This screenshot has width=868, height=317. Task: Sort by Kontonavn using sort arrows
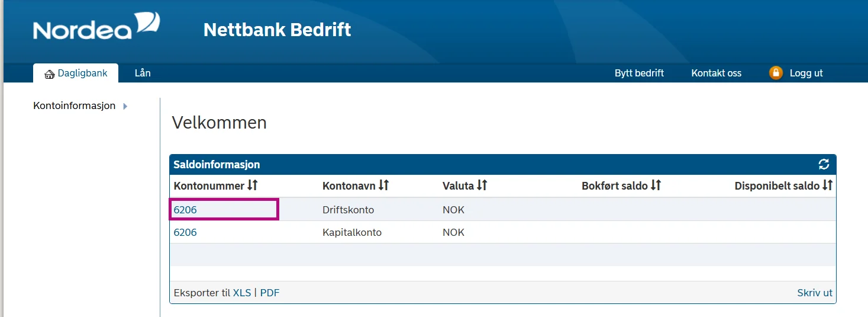click(x=383, y=185)
